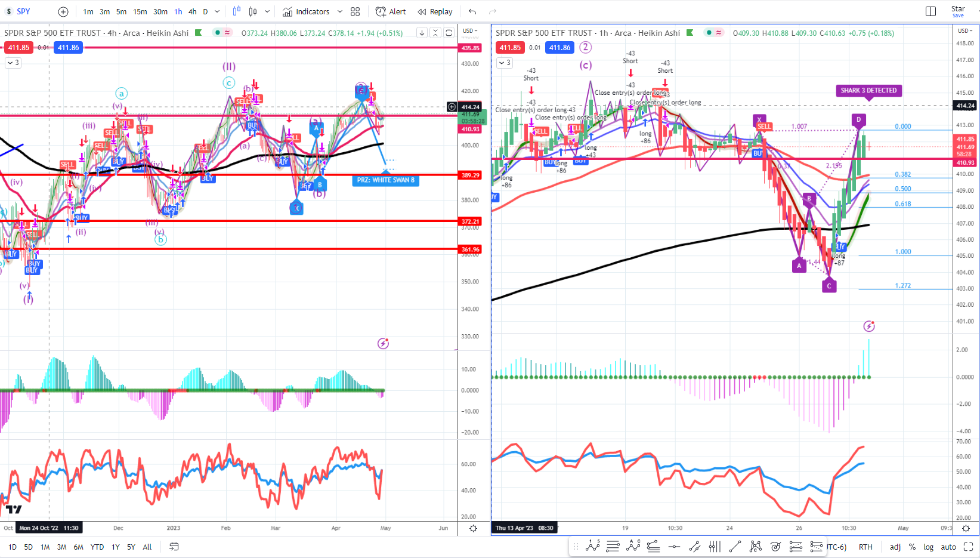Click the right chart 411.86 buy button
Screen dimensions: 980x558
559,48
